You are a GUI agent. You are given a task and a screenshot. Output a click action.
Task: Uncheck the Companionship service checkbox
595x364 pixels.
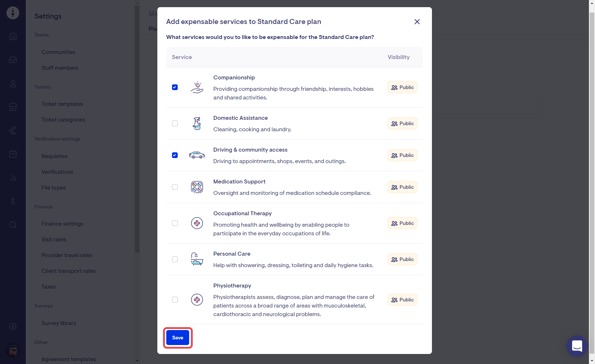click(175, 87)
